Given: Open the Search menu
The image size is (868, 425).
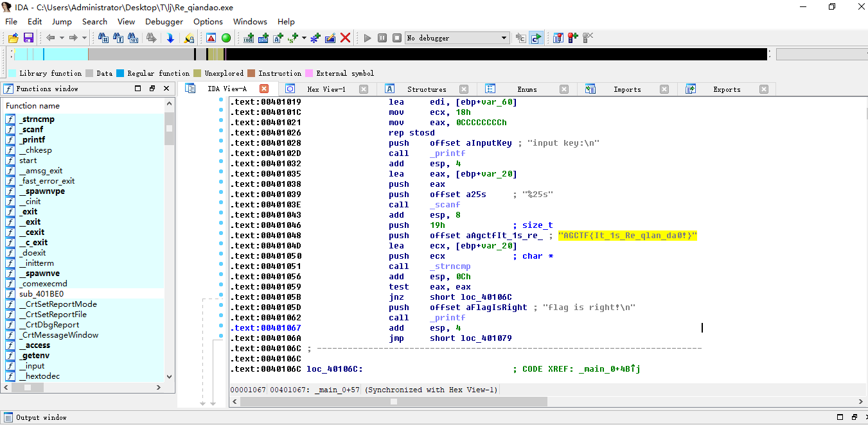Looking at the screenshot, I should click(x=94, y=21).
